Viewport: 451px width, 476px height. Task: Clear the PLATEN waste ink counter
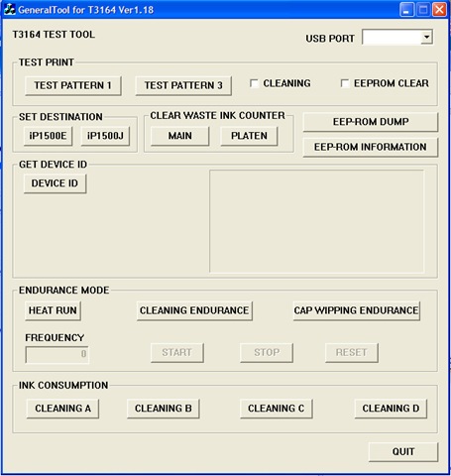click(x=249, y=136)
